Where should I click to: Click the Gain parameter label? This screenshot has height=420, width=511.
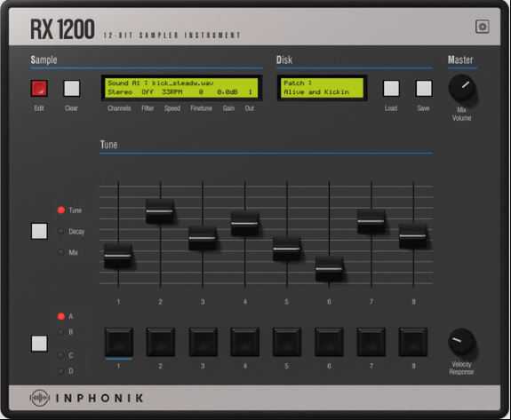(x=228, y=108)
